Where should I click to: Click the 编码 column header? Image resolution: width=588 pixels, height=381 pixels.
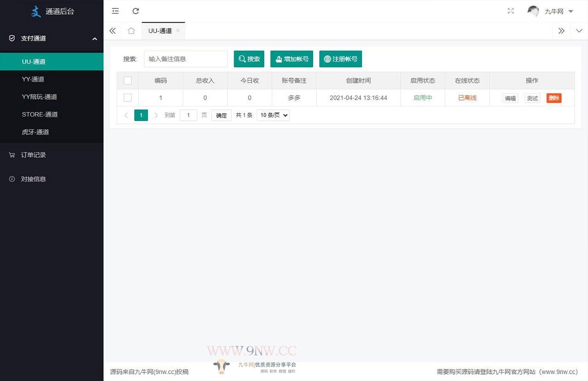[x=161, y=80]
